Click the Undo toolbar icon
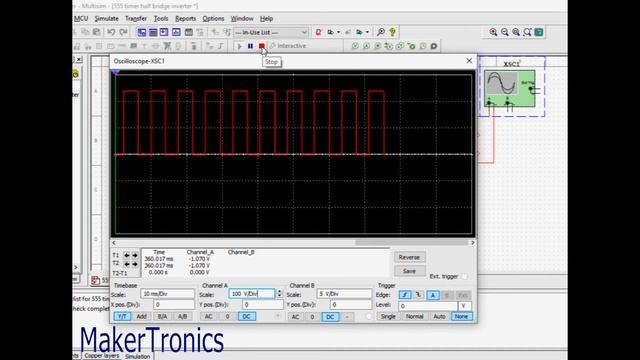The height and width of the screenshot is (360, 640). (111, 32)
